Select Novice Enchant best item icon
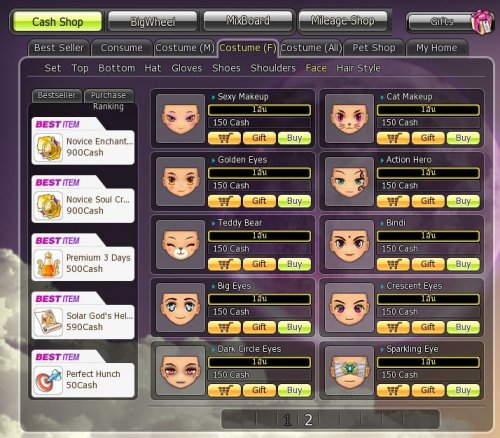500x438 pixels. pos(49,148)
